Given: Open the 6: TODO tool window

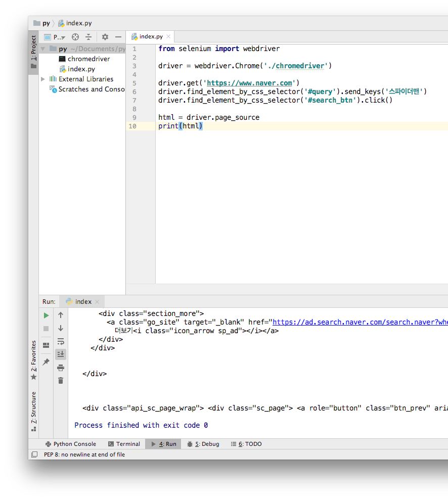Looking at the screenshot, I should [246, 444].
